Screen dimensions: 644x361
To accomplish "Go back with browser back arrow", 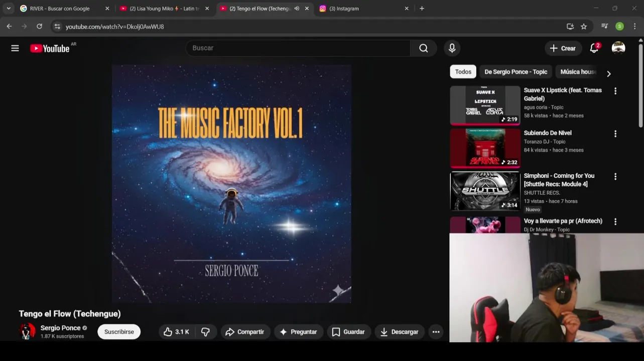I will [9, 27].
